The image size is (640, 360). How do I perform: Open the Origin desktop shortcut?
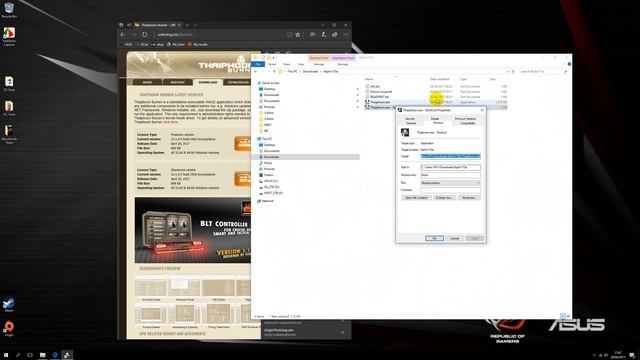[9, 327]
